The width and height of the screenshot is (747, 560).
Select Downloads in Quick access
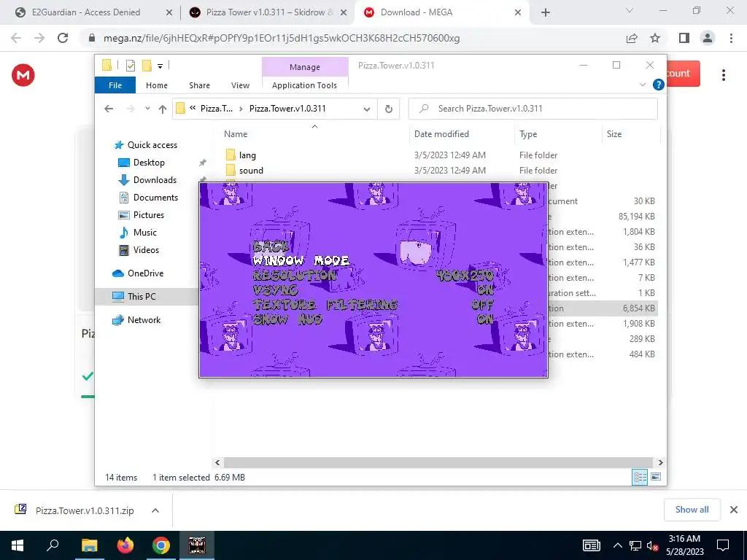155,180
